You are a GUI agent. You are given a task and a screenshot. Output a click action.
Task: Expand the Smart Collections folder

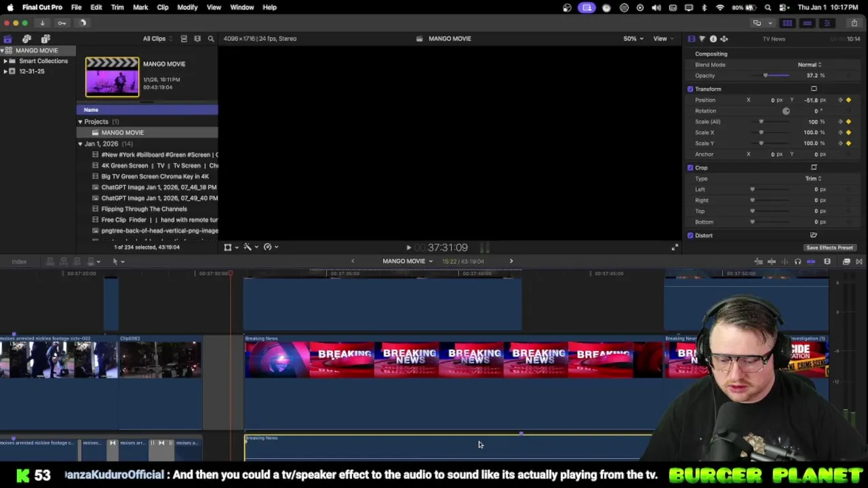(5, 61)
